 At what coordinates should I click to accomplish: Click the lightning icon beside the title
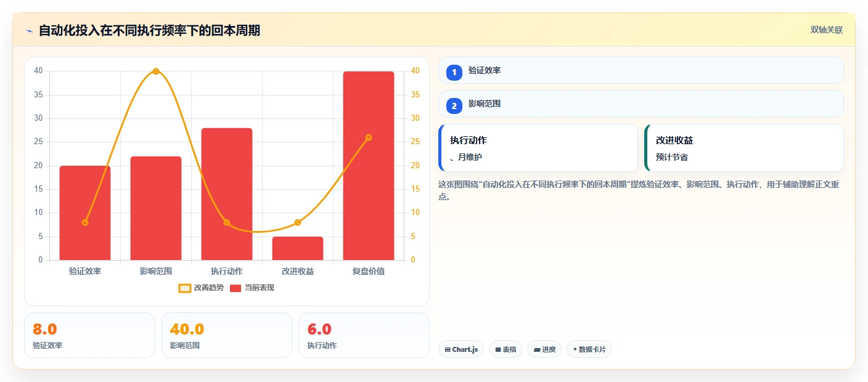click(29, 31)
